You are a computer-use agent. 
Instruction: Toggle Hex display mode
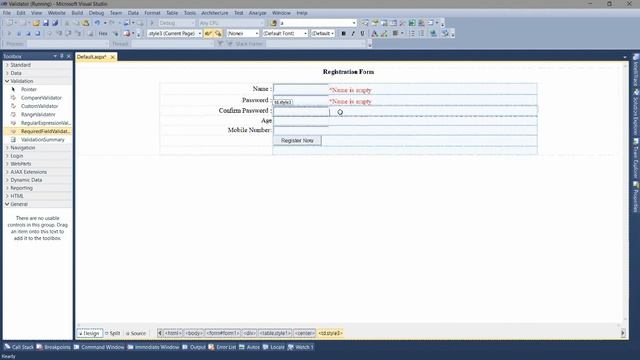pos(103,33)
